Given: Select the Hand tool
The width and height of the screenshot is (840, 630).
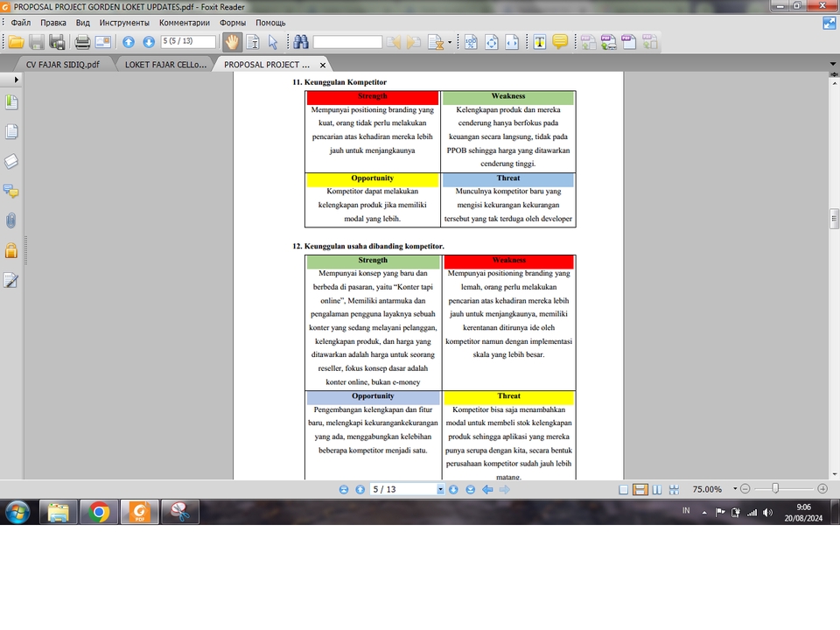Looking at the screenshot, I should point(232,42).
